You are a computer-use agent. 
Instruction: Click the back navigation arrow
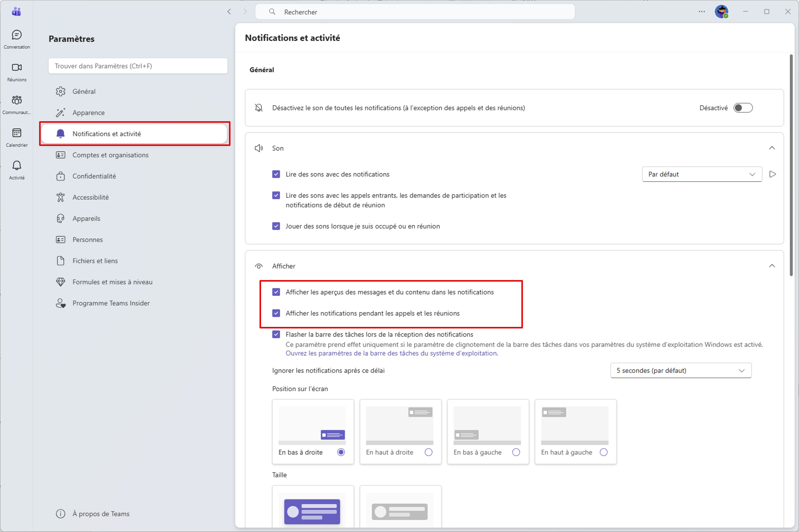(229, 12)
